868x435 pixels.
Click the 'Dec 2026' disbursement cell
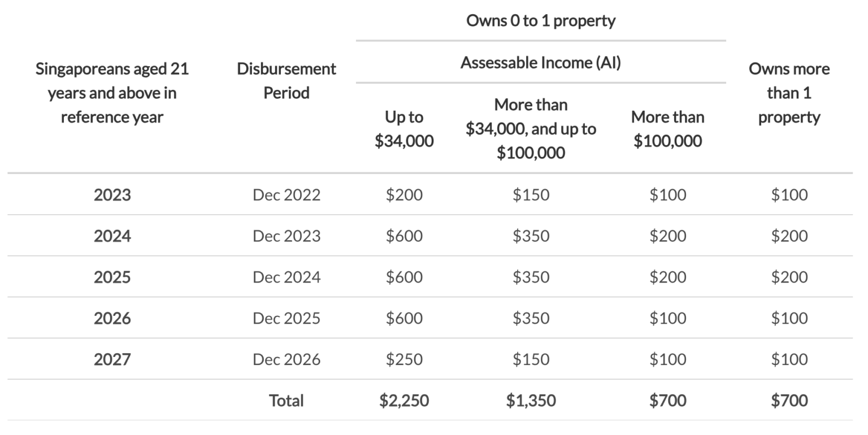click(286, 360)
